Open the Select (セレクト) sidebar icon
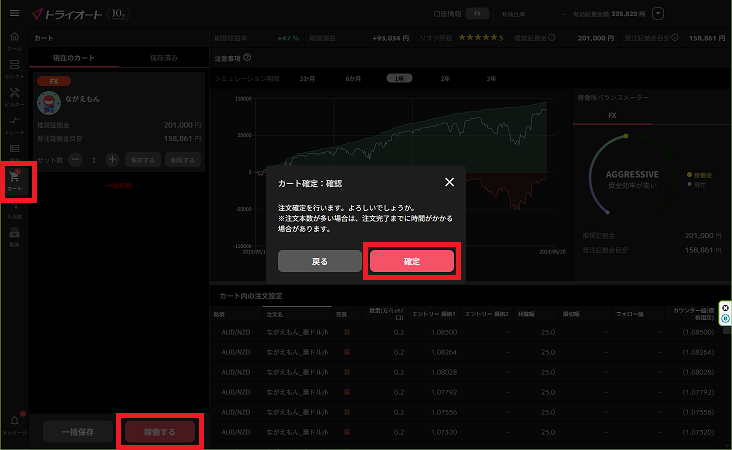The image size is (732, 450). point(14,69)
